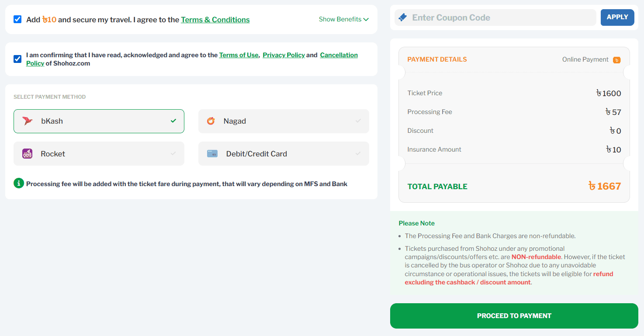Click the Nagad orange logo icon

[211, 121]
